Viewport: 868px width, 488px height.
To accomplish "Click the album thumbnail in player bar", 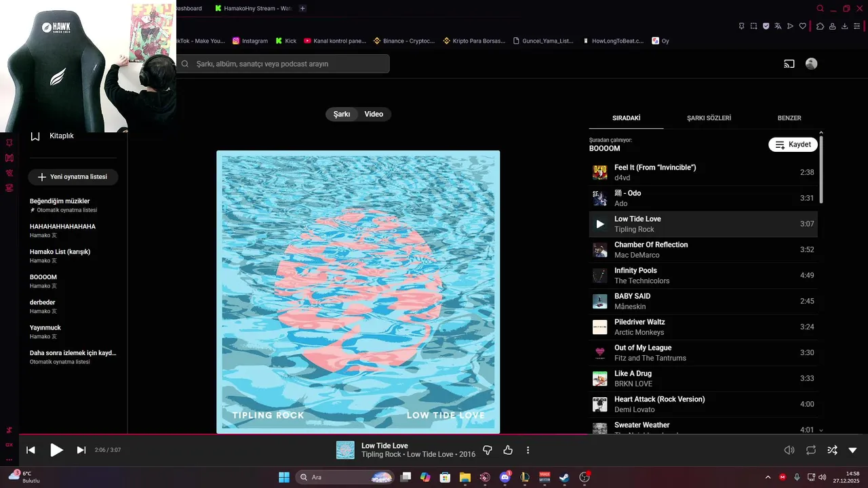I will [346, 450].
